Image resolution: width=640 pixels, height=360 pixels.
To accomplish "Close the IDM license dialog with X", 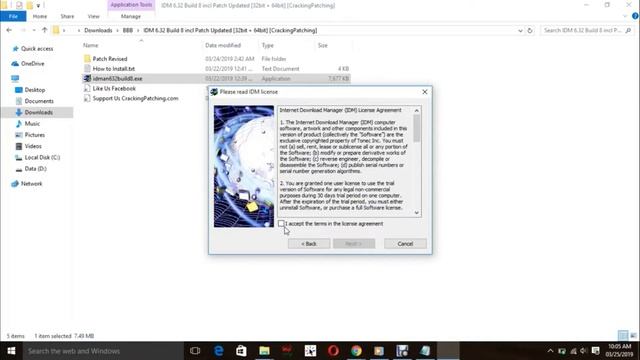I will pos(424,92).
